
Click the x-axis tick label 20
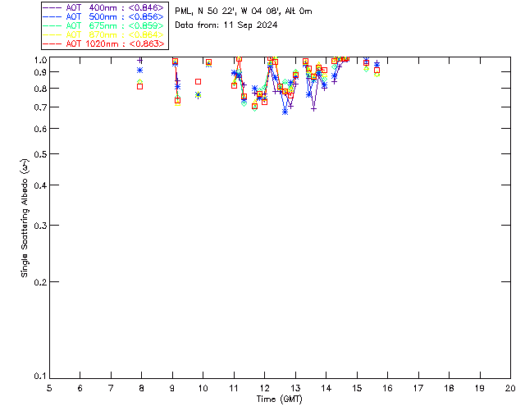pyautogui.click(x=510, y=388)
